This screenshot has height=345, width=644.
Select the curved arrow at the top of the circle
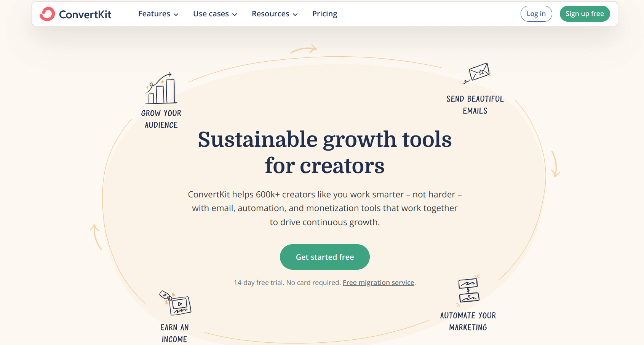[303, 49]
